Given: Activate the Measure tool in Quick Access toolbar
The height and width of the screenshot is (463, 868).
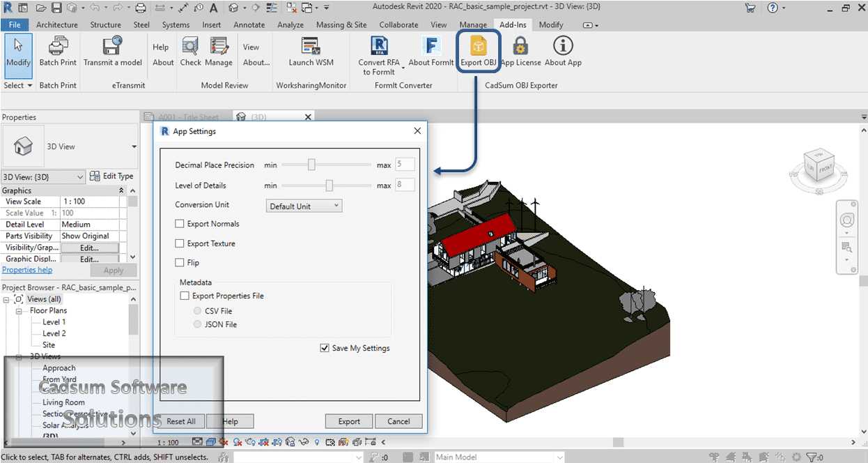Looking at the screenshot, I should (x=183, y=7).
